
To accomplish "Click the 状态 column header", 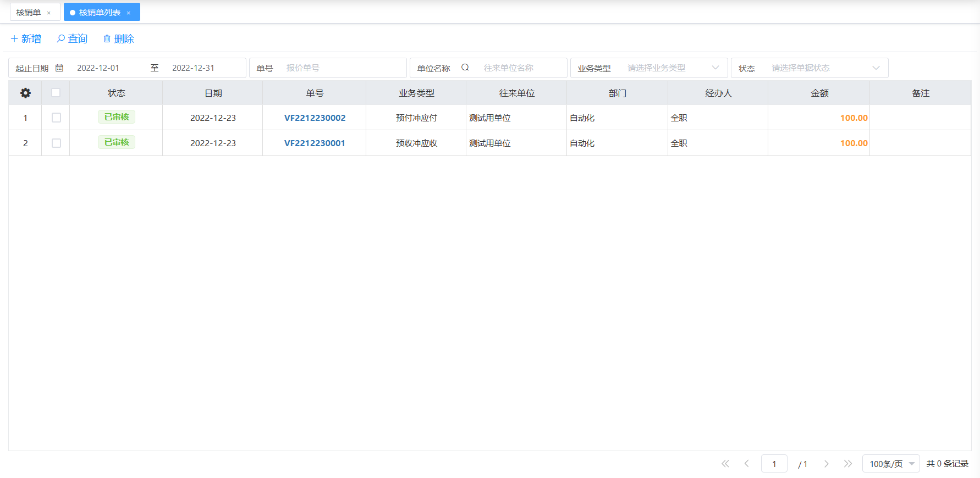I will click(x=116, y=93).
